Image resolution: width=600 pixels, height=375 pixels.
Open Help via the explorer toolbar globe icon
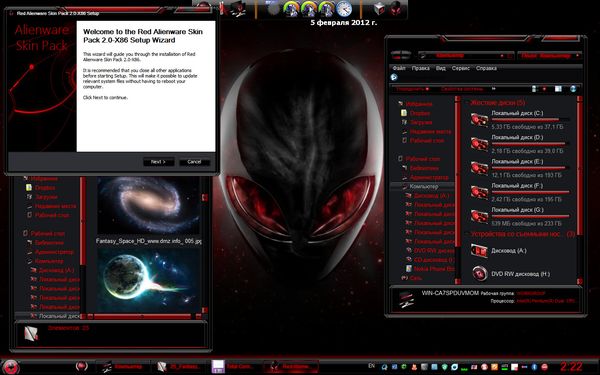(573, 89)
